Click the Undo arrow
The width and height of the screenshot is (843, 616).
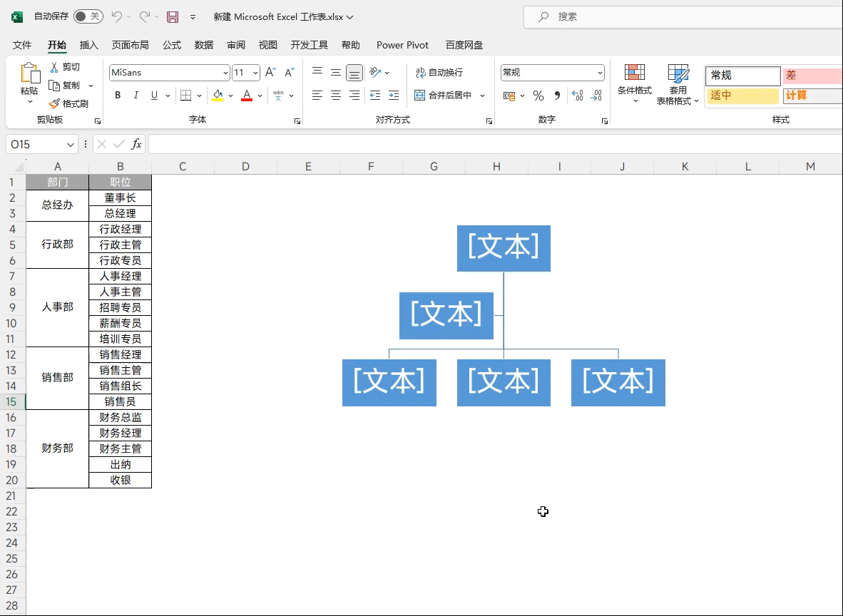[117, 16]
